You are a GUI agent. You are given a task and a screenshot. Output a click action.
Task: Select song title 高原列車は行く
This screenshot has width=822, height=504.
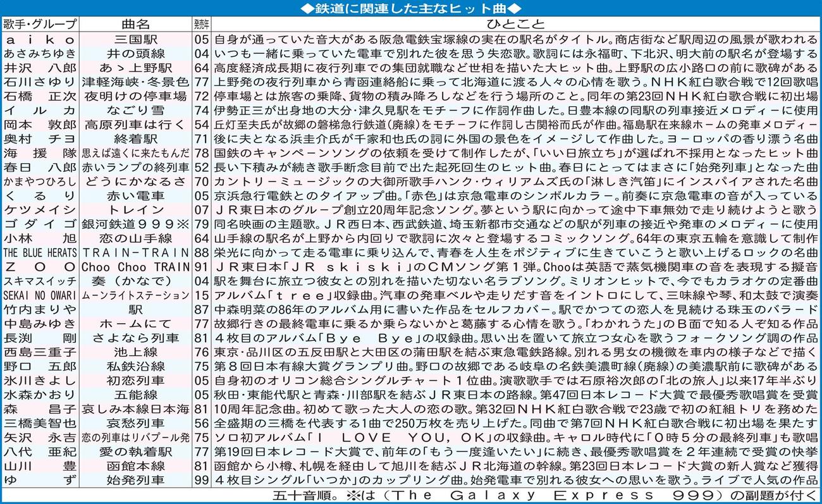135,125
